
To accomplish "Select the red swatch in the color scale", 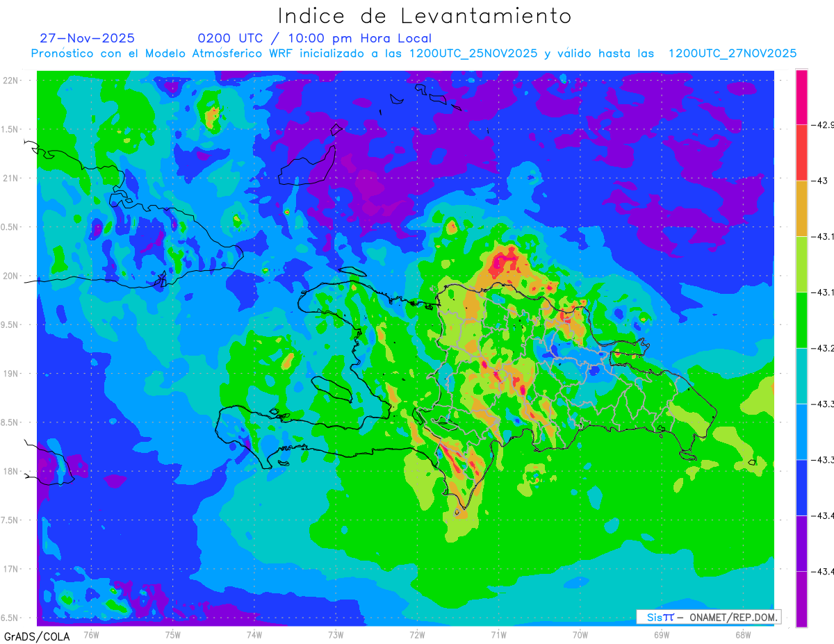I will tap(801, 153).
